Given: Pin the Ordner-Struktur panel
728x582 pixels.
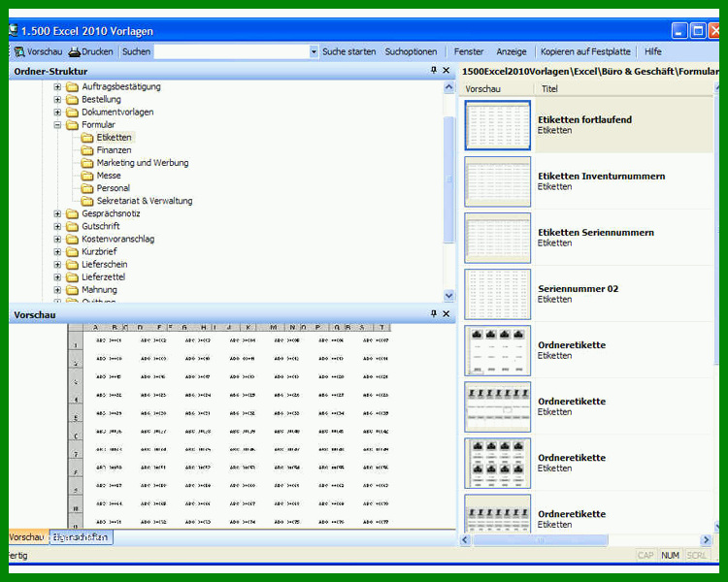Looking at the screenshot, I should pos(434,70).
